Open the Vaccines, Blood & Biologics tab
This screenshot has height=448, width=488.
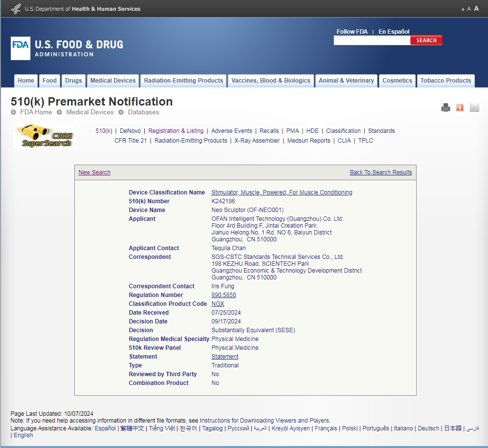click(x=271, y=81)
